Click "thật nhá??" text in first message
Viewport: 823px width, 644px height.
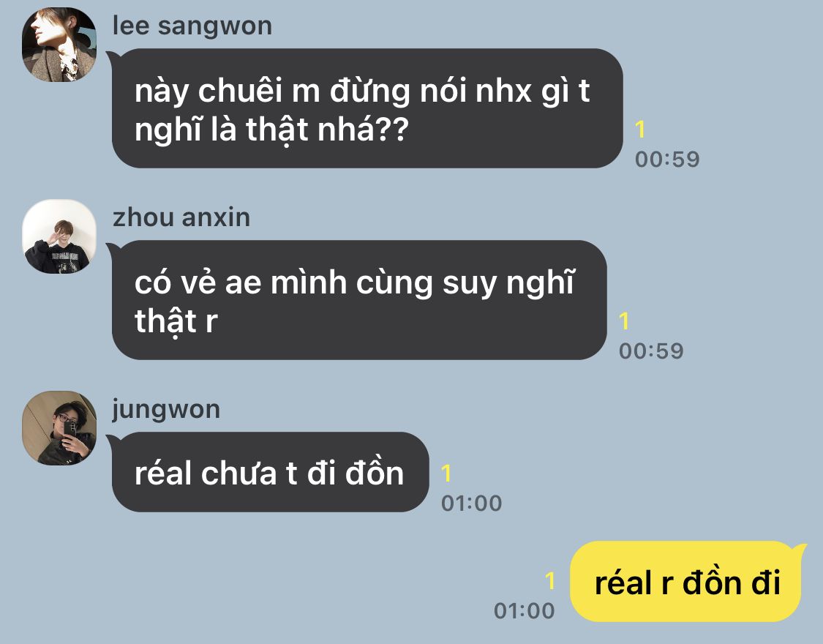coord(327,130)
